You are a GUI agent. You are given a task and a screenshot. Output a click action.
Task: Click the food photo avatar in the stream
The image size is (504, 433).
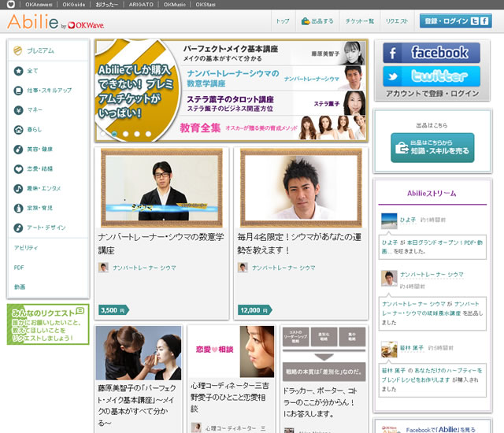coord(389,350)
